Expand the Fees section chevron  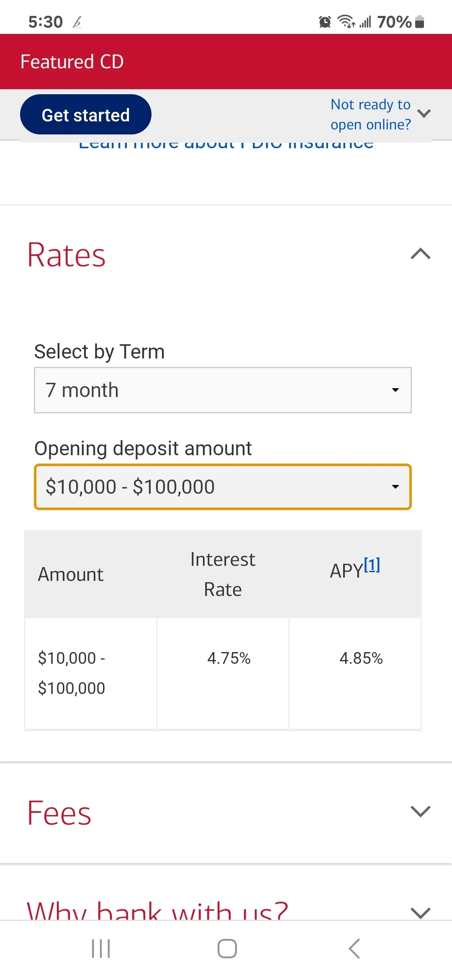click(x=421, y=811)
